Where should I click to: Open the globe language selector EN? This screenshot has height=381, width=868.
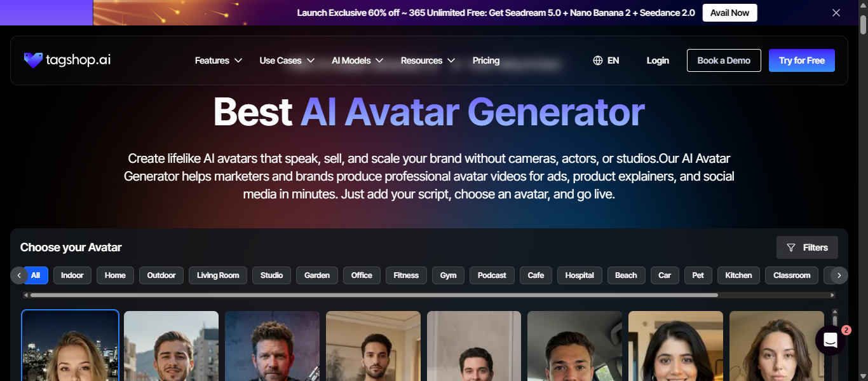coord(606,60)
